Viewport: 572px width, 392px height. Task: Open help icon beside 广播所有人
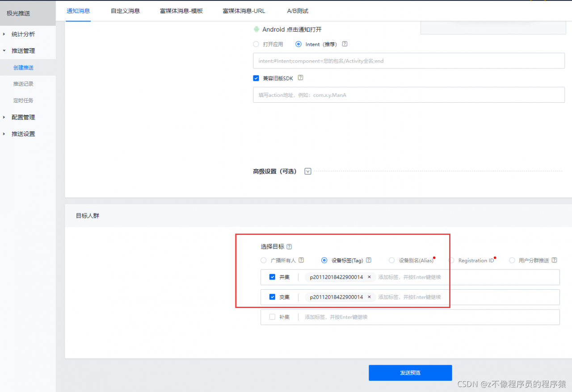point(301,260)
